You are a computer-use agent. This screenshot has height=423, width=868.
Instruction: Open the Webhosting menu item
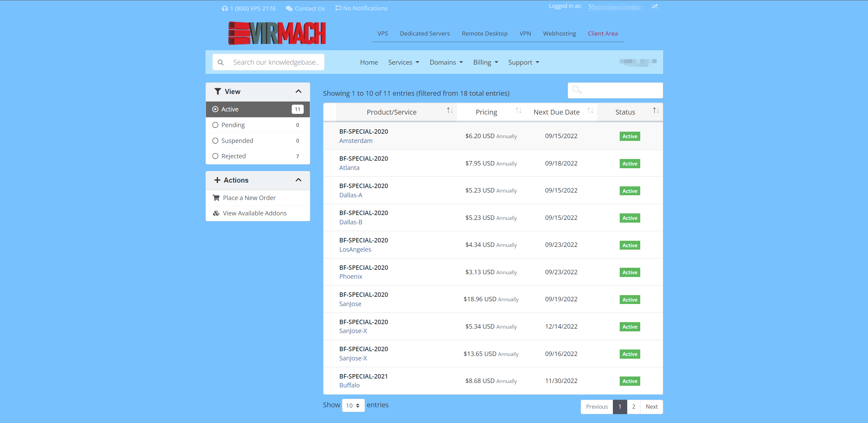[560, 34]
